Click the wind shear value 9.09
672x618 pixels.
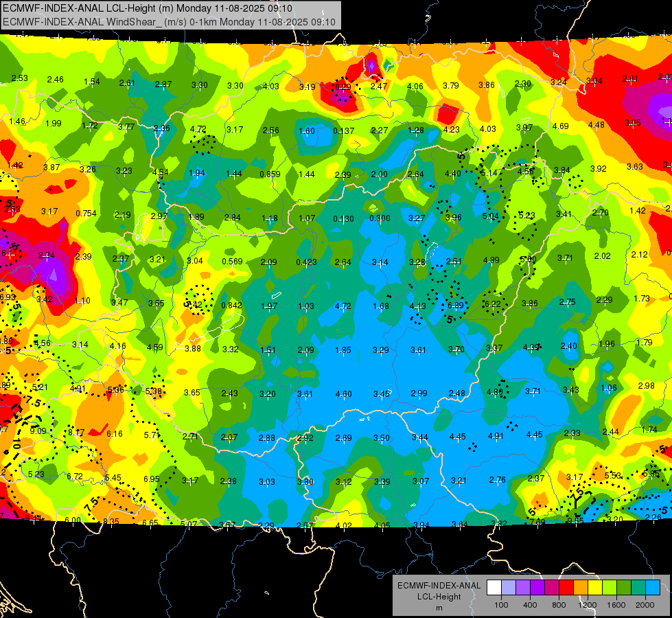pos(38,431)
